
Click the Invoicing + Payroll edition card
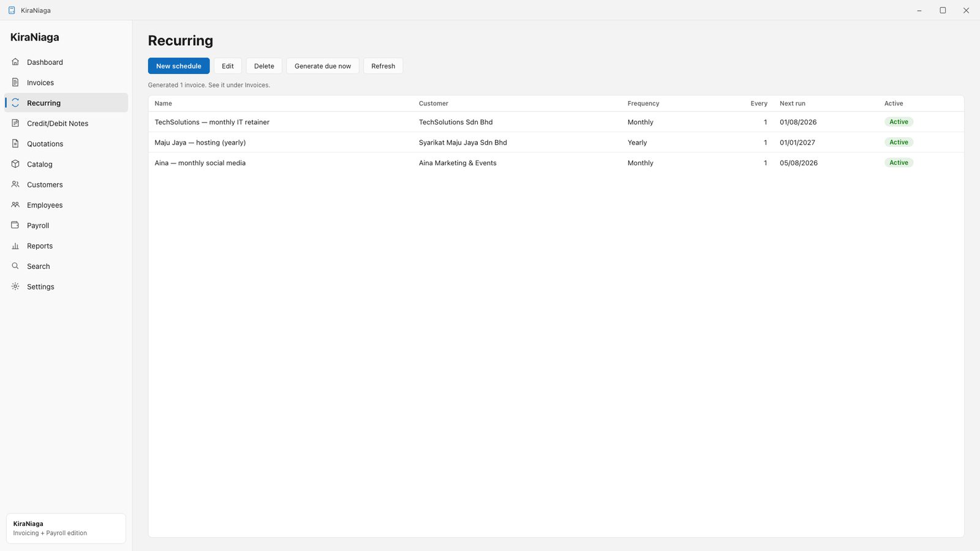[x=66, y=528]
